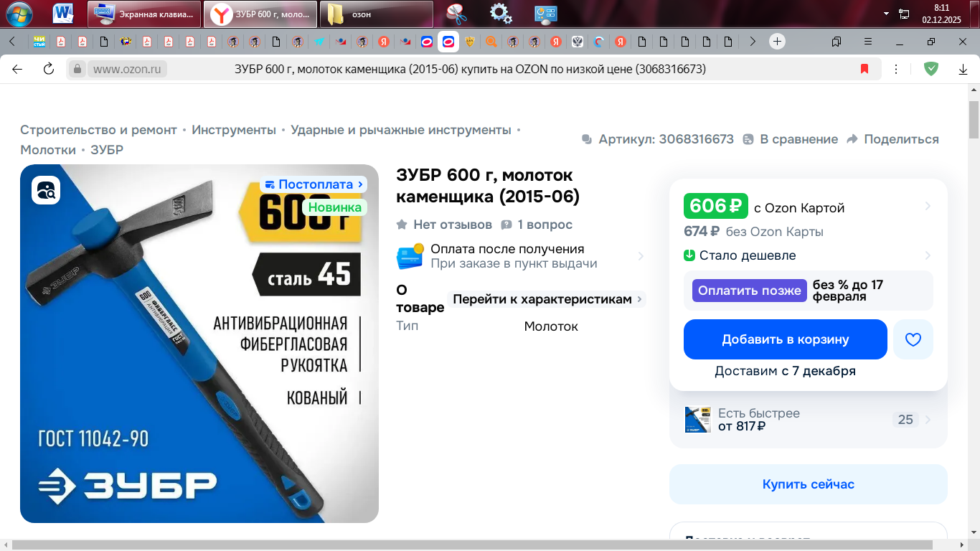Switch to the 'озон' browser tab
The height and width of the screenshot is (551, 980).
pos(375,14)
